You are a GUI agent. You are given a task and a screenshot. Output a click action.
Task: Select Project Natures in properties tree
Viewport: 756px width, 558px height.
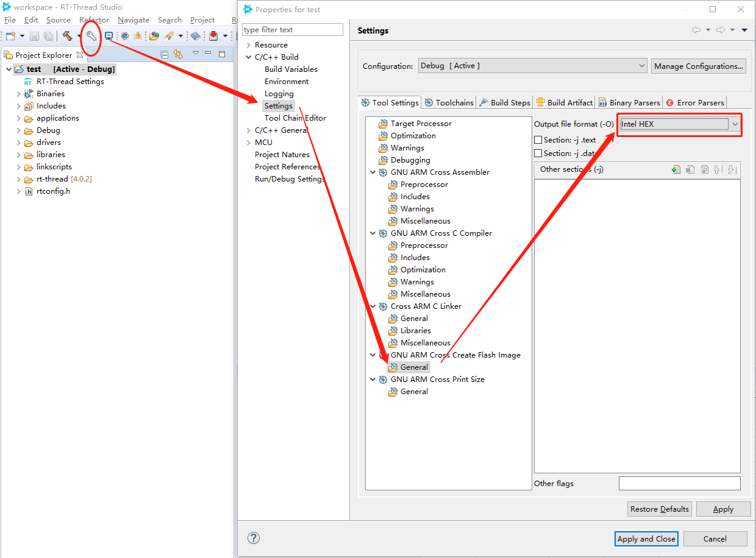click(282, 155)
